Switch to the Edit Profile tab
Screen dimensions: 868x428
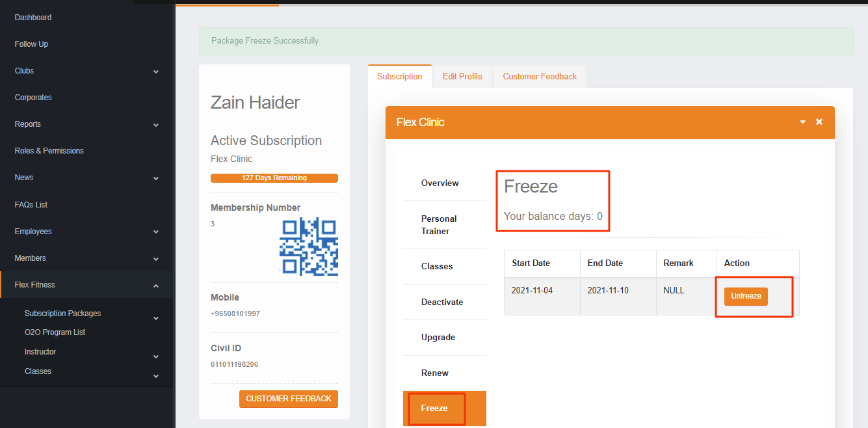click(462, 77)
